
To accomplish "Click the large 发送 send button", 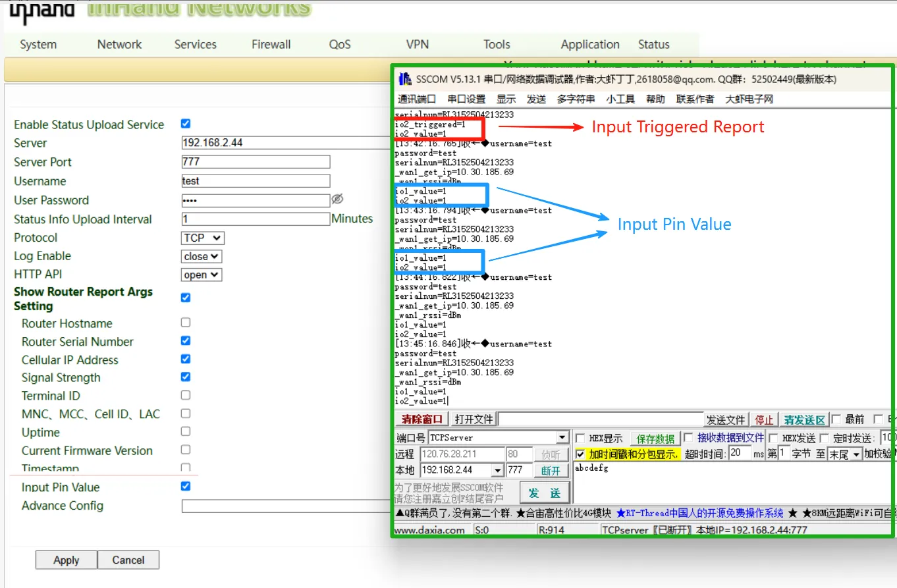I will (x=545, y=493).
